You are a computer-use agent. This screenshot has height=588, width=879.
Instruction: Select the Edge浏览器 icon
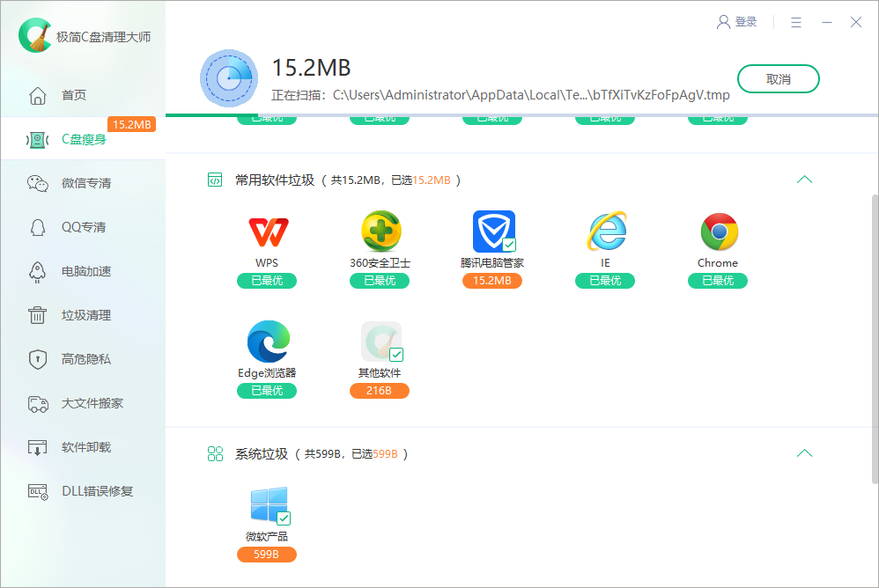[x=266, y=341]
